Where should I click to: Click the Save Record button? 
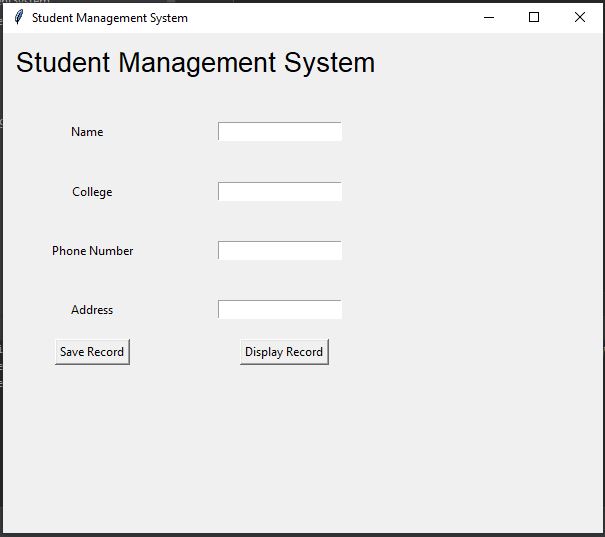click(x=92, y=352)
